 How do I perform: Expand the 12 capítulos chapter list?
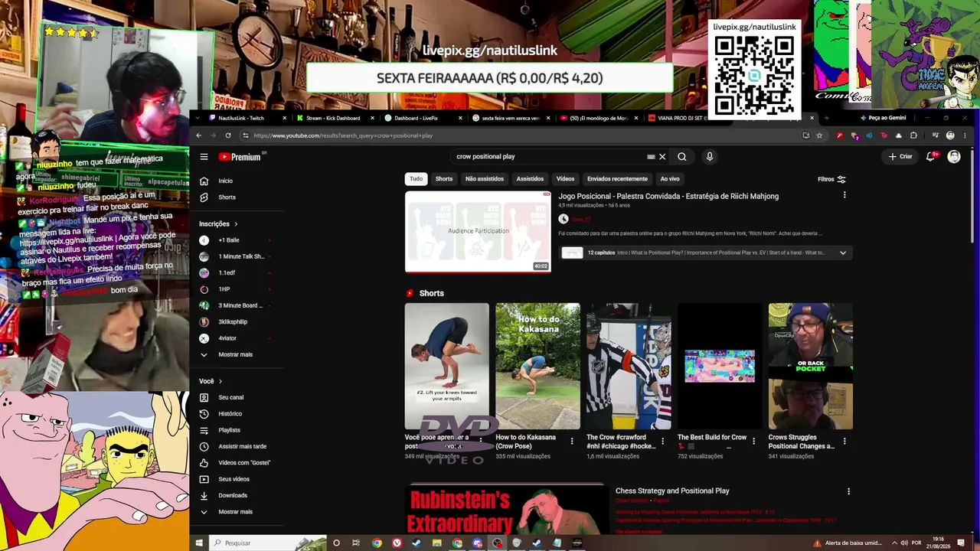(843, 253)
